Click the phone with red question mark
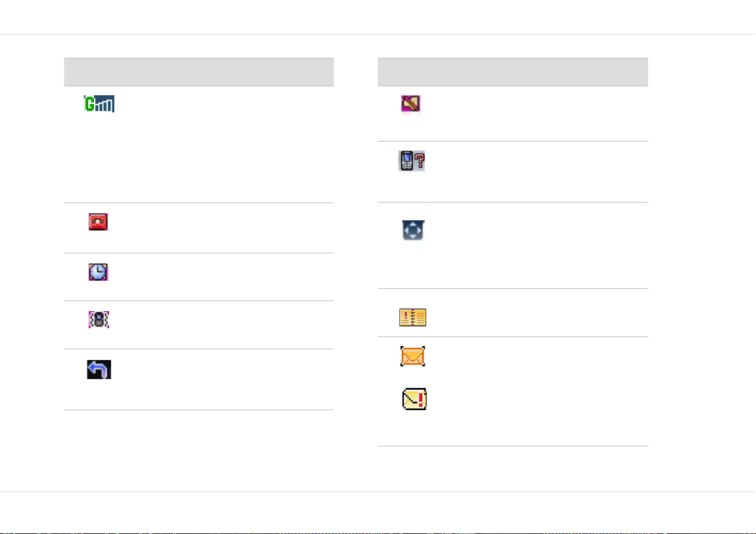Screen dimensions: 756x534 (x=412, y=161)
